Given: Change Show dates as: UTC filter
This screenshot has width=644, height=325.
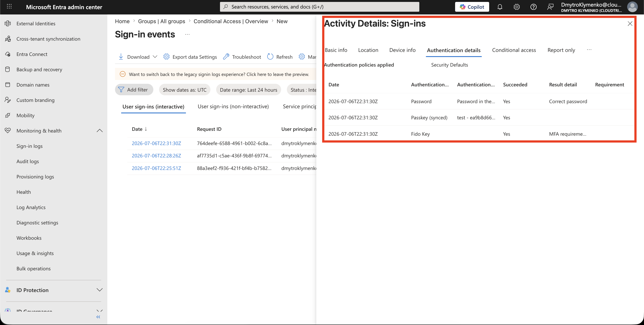Looking at the screenshot, I should pos(184,90).
